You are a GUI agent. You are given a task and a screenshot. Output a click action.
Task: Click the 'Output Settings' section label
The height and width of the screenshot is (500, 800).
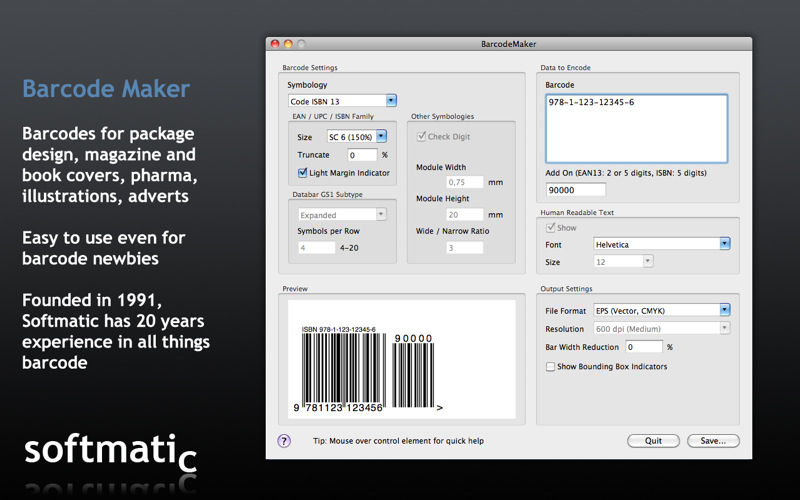coord(566,289)
